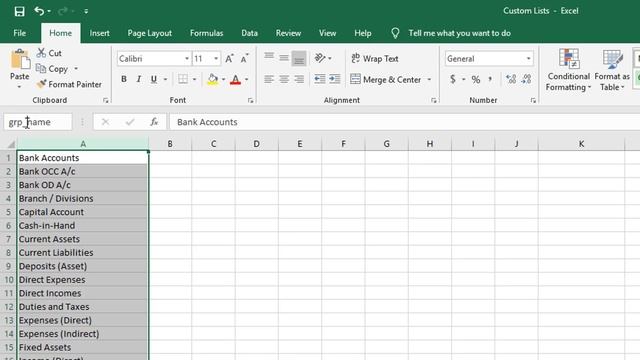This screenshot has width=640, height=360.
Task: Open the Font Color dropdown arrow
Action: [x=247, y=79]
